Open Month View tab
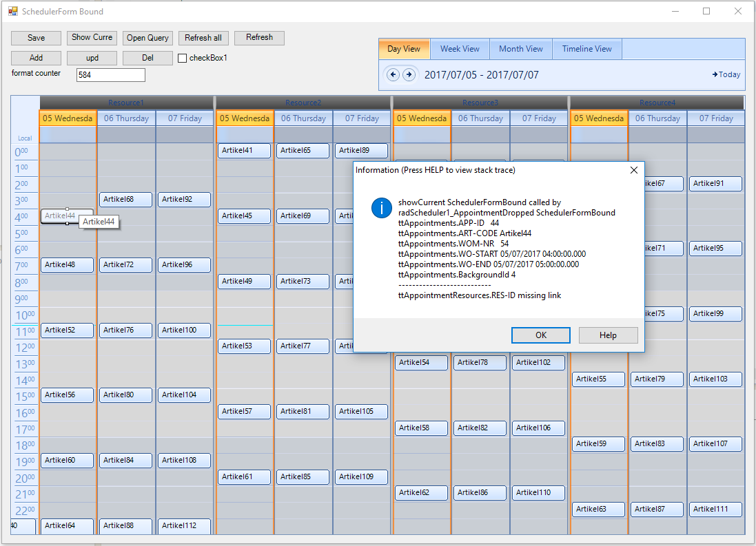This screenshot has height=546, width=756. (x=521, y=49)
